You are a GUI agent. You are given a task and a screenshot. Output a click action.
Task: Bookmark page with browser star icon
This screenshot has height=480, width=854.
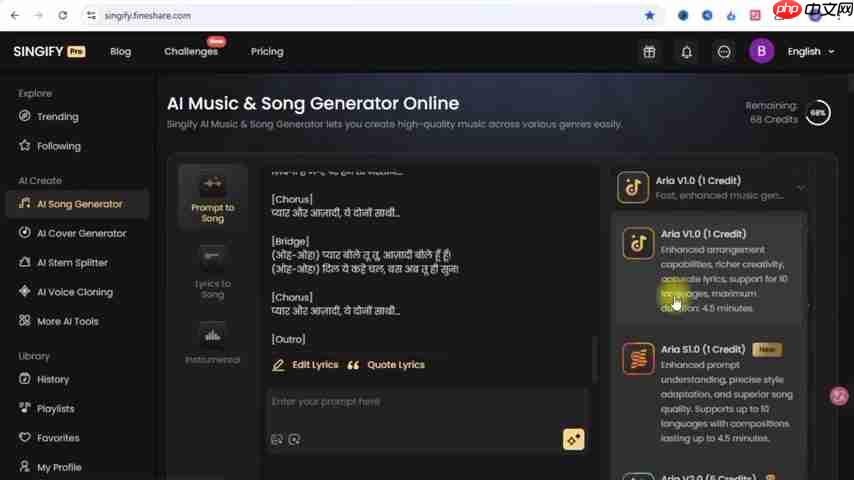click(x=649, y=16)
